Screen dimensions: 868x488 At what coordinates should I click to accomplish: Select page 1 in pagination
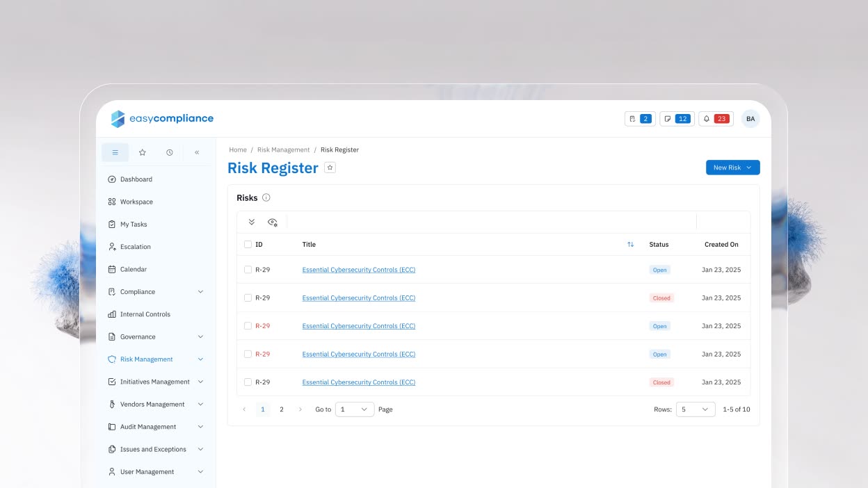tap(263, 409)
